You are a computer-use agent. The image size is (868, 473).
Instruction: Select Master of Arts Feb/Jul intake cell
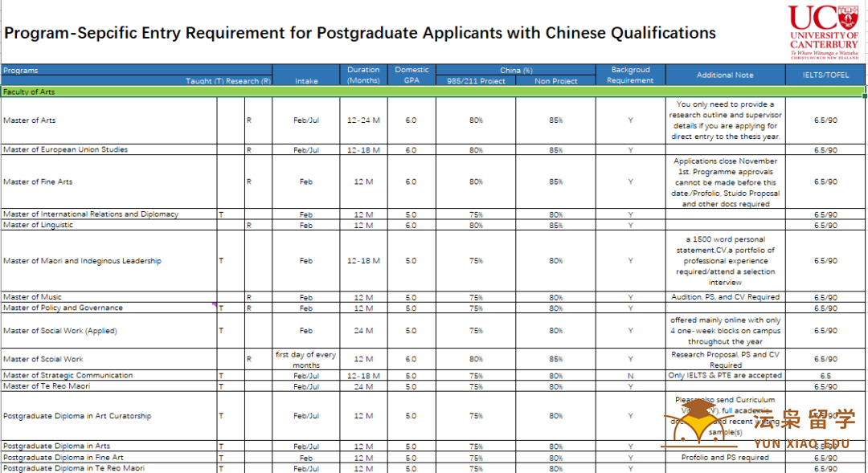click(x=306, y=120)
